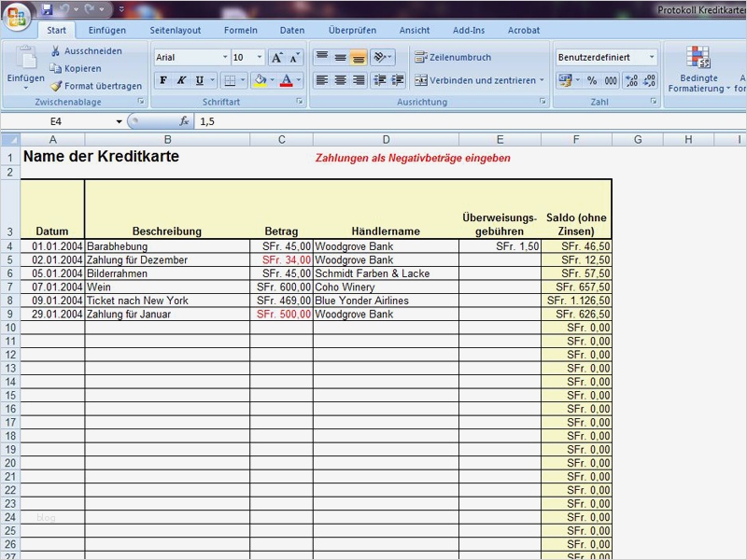This screenshot has width=747, height=560.
Task: Apply percent style in the Zahl group
Action: tap(590, 78)
